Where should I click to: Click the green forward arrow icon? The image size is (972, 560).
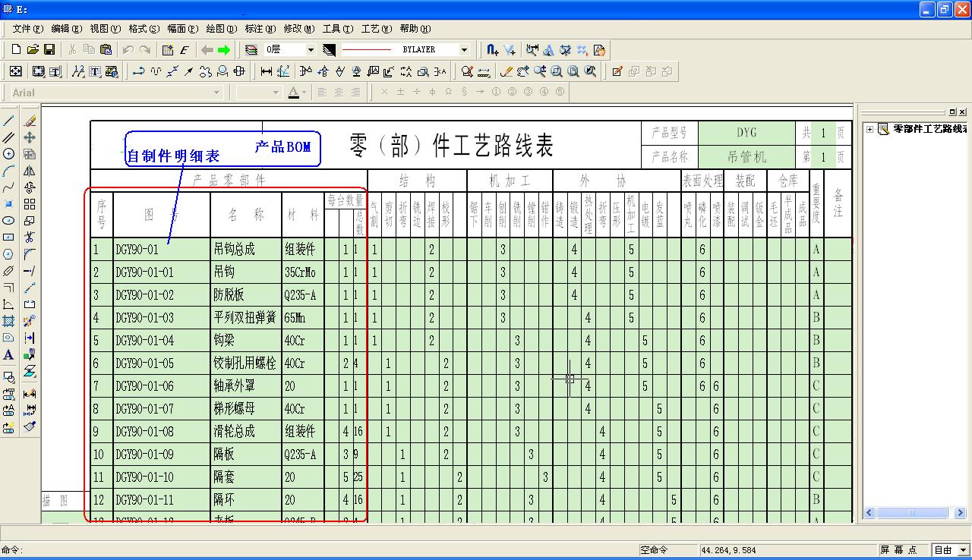point(224,50)
